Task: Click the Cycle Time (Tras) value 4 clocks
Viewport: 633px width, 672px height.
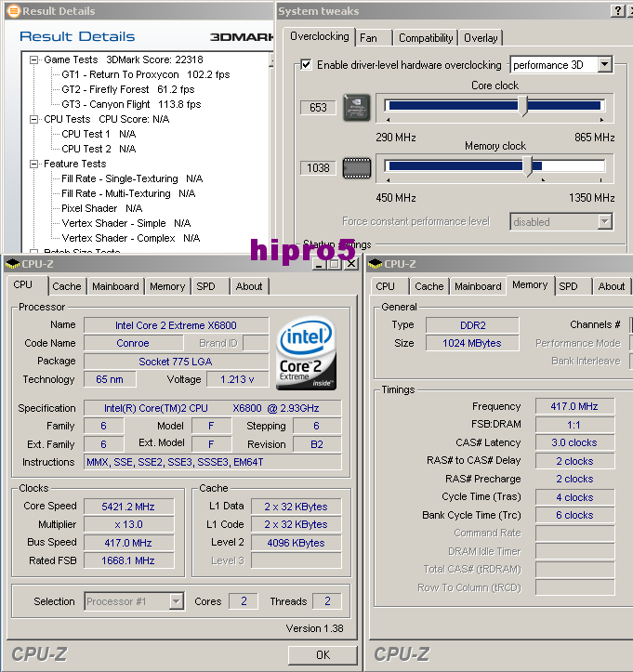Action: tap(574, 497)
